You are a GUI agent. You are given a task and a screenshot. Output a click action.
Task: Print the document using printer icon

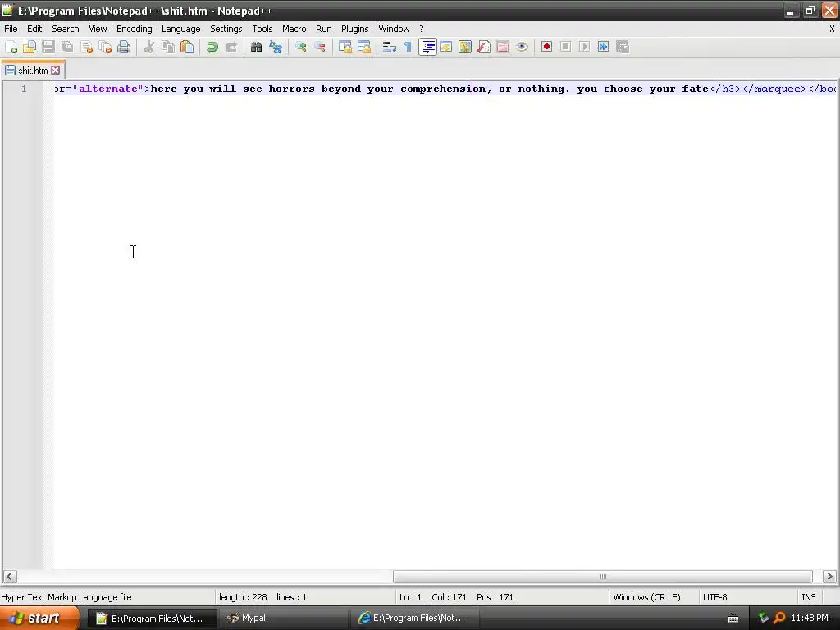(x=125, y=47)
